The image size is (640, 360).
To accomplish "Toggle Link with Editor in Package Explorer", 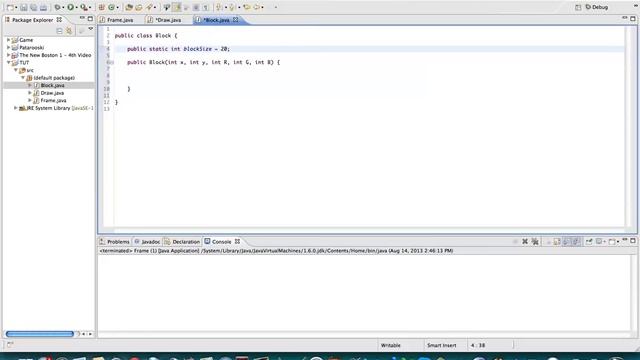I will click(69, 31).
